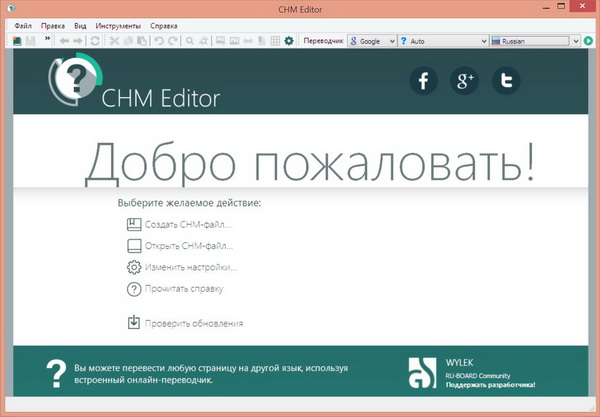600x417 pixels.
Task: Click Создать CHM-файл link
Action: pyautogui.click(x=188, y=224)
